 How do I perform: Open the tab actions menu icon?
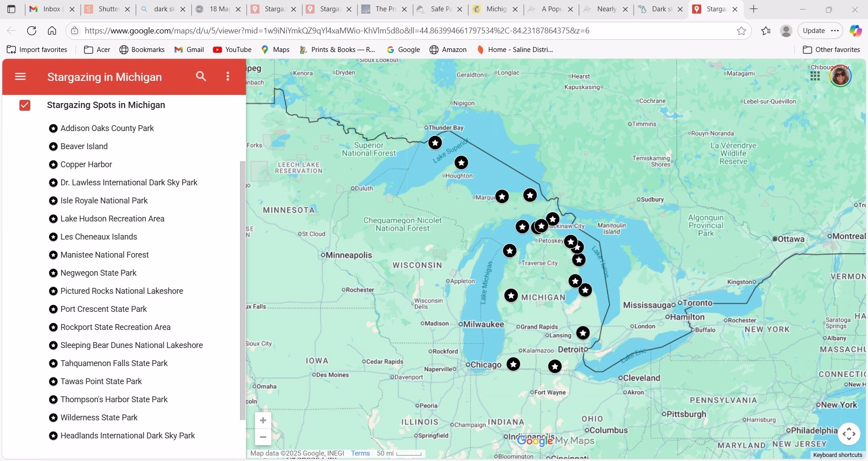click(x=11, y=9)
